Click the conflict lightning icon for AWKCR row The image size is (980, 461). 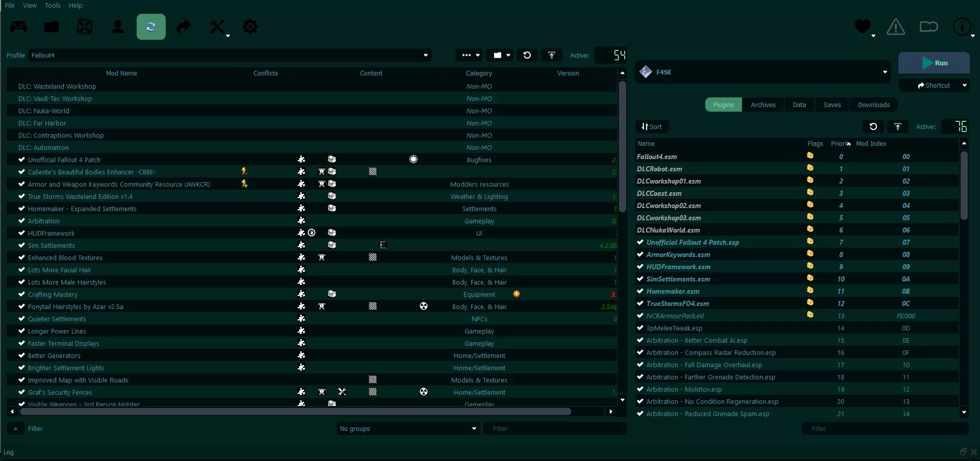click(245, 184)
